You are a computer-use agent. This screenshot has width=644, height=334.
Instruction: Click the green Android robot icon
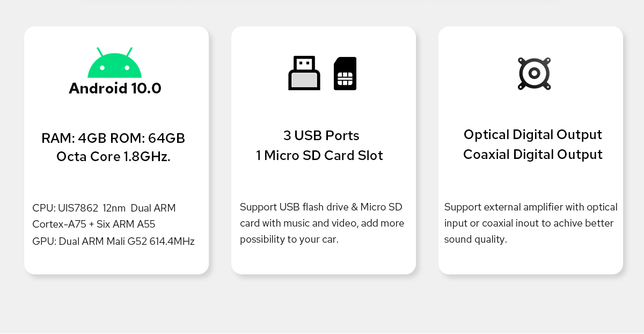click(115, 63)
